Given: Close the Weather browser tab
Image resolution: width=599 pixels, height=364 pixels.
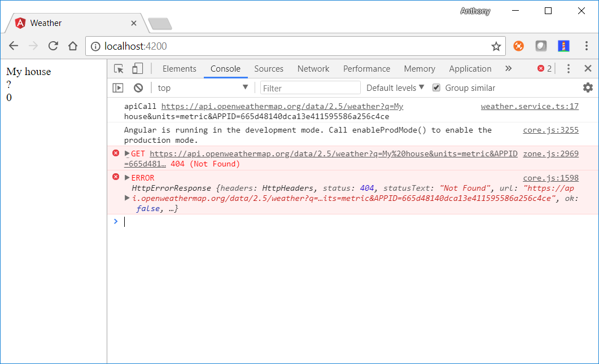Looking at the screenshot, I should [x=134, y=23].
